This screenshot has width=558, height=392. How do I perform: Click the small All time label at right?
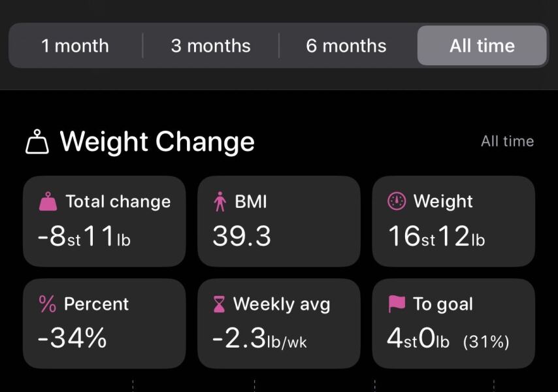(507, 141)
